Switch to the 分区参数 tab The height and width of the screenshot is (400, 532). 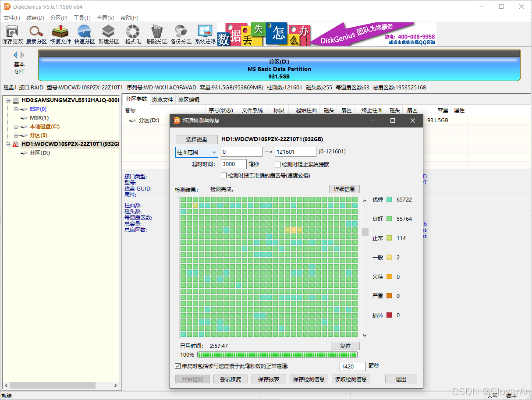[x=136, y=99]
